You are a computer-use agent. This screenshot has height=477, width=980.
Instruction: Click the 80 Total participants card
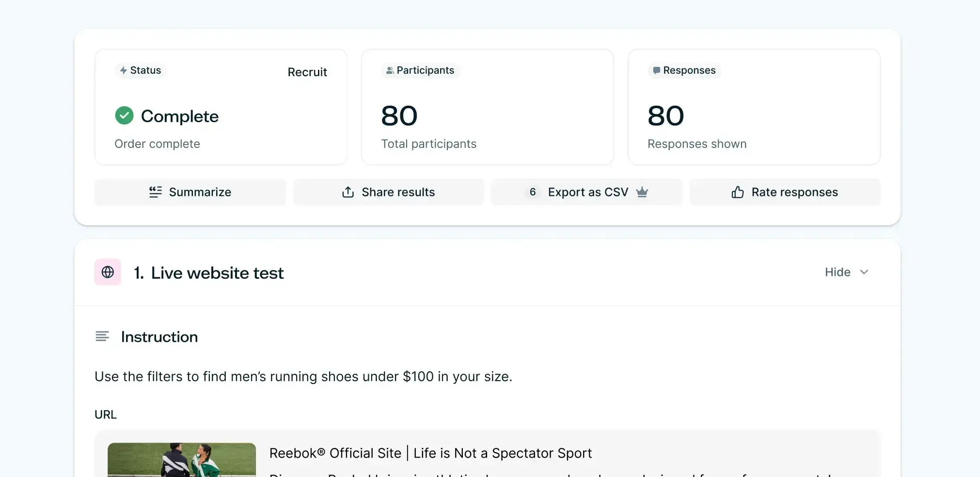point(487,107)
